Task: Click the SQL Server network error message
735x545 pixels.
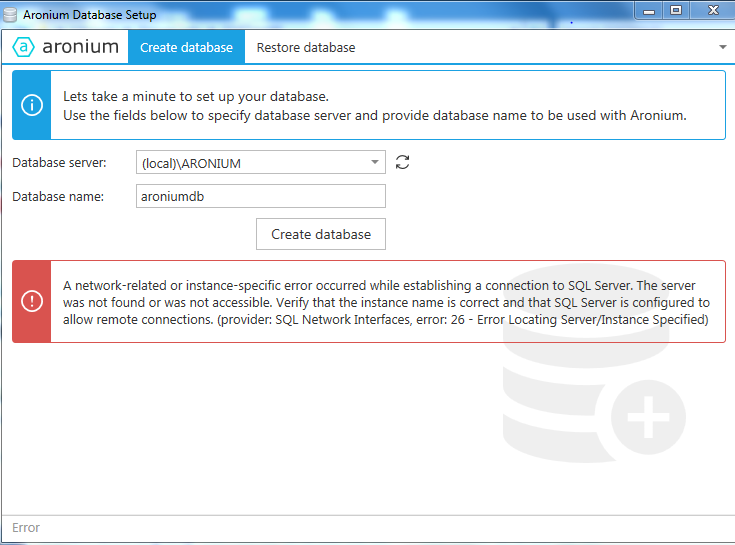Action: click(x=386, y=302)
